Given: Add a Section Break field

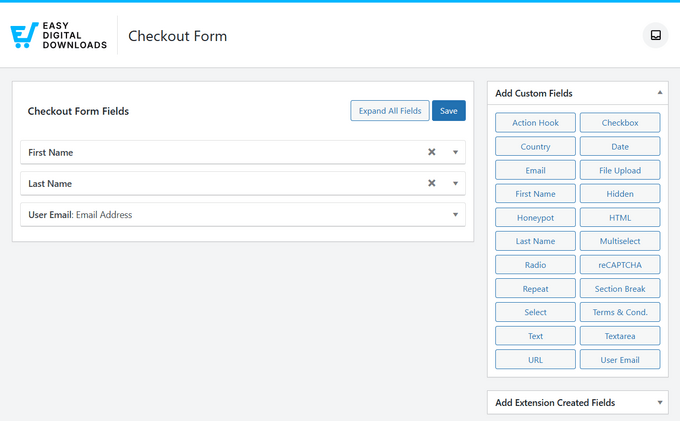Looking at the screenshot, I should coord(620,289).
